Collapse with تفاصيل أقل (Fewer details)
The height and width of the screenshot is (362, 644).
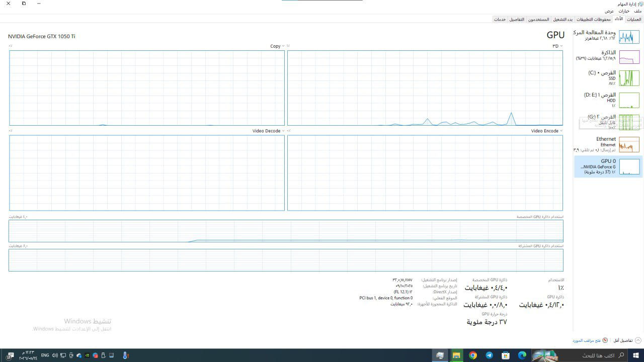click(627, 340)
